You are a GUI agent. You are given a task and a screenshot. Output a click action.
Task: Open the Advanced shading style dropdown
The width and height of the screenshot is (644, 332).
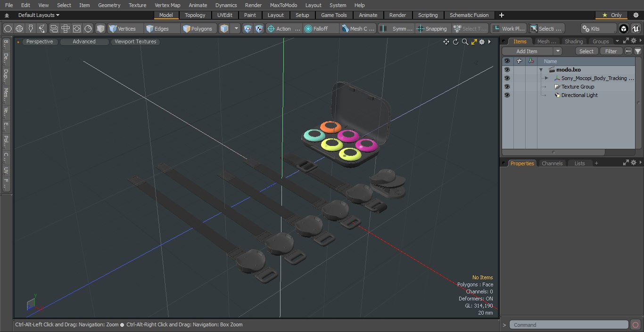click(84, 42)
